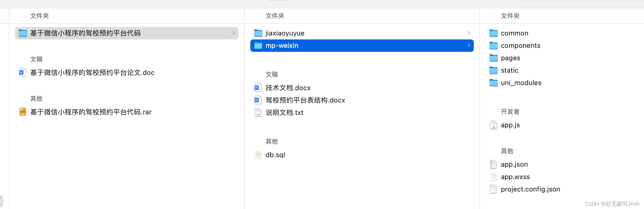The image size is (644, 209).
Task: Select the components folder name
Action: click(520, 46)
